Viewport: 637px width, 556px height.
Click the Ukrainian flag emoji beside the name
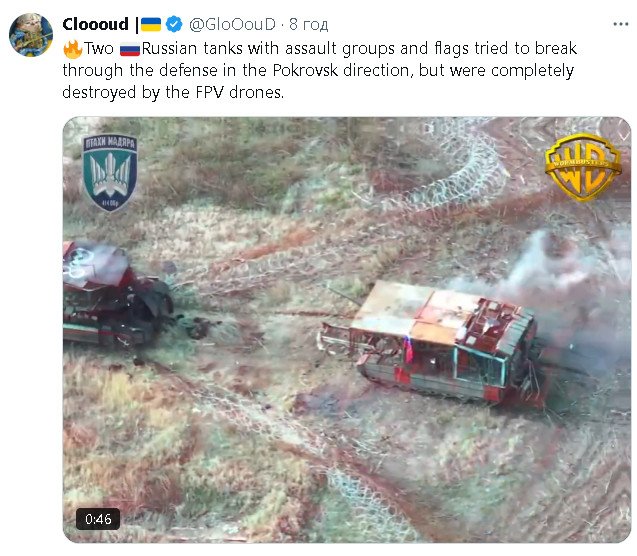[x=151, y=24]
